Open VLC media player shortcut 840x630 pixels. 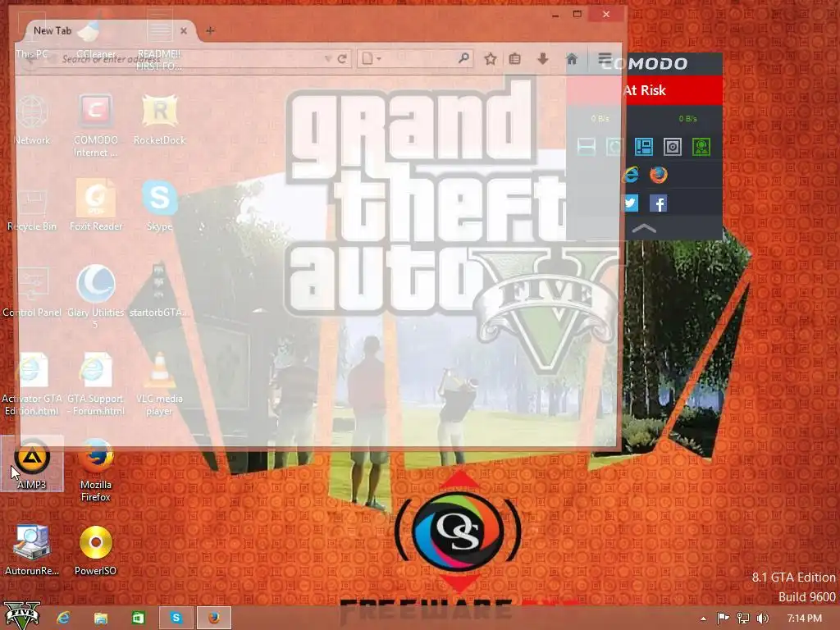[160, 384]
